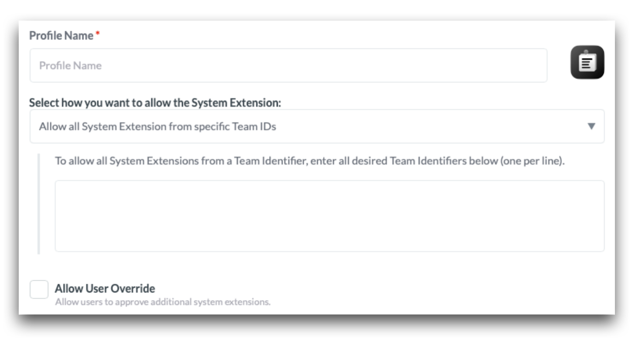Click the right end of Profile Name field
This screenshot has height=364, width=638.
tap(538, 65)
